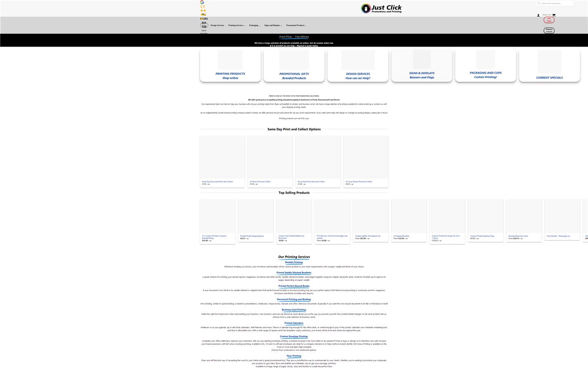Open the Printing Products shop online card
The image size is (588, 368).
[230, 66]
